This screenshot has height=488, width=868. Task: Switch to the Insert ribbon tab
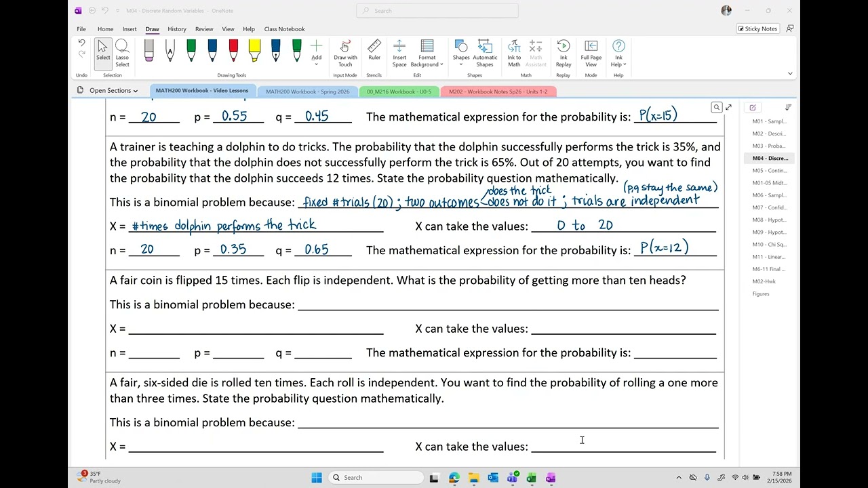click(x=130, y=29)
